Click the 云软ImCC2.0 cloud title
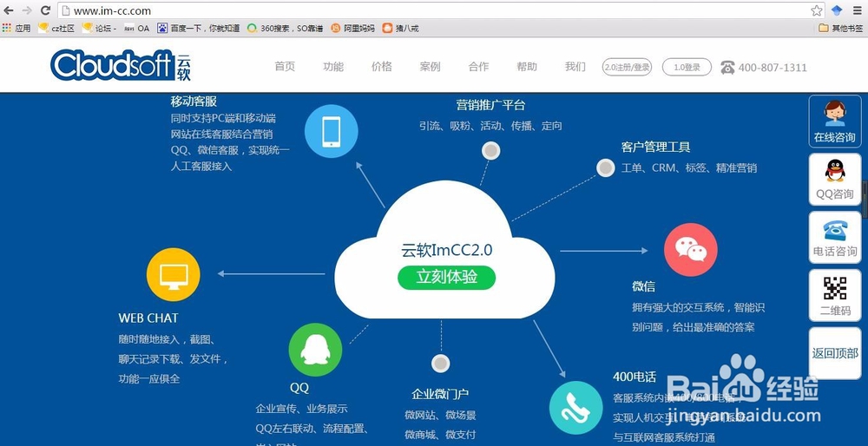Viewport: 868px width, 446px height. click(x=446, y=250)
